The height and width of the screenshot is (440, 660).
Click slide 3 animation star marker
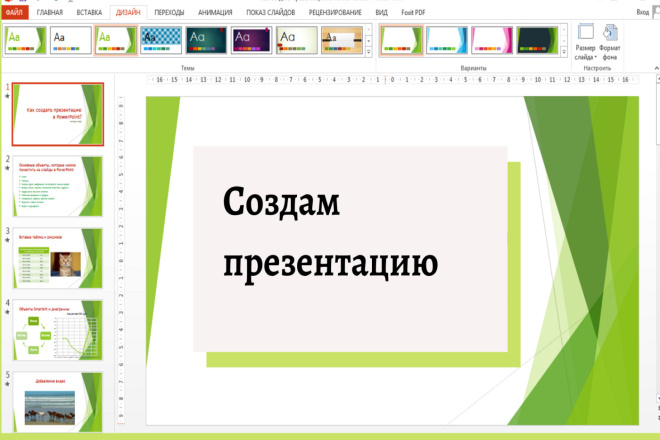[x=7, y=240]
